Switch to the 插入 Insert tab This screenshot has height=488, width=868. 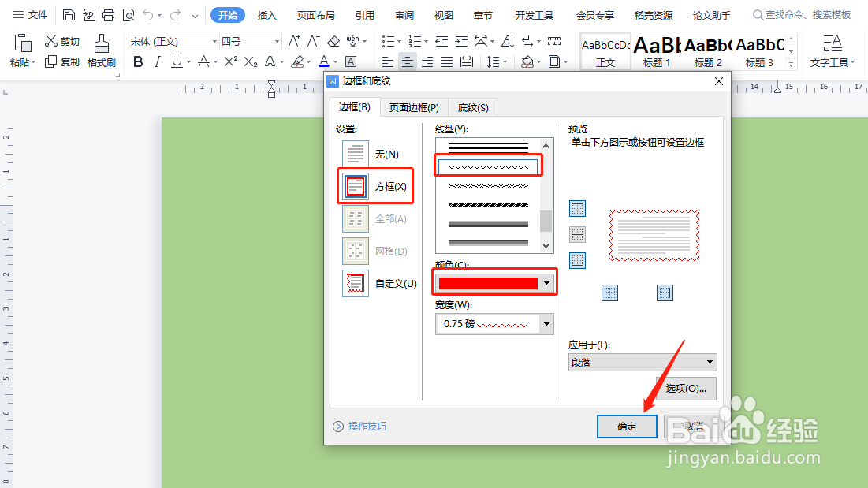point(266,16)
